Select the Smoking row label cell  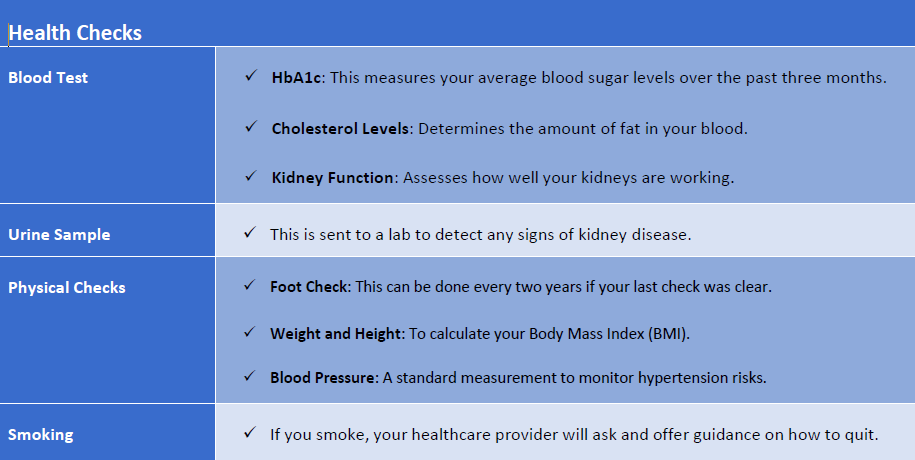pyautogui.click(x=107, y=432)
